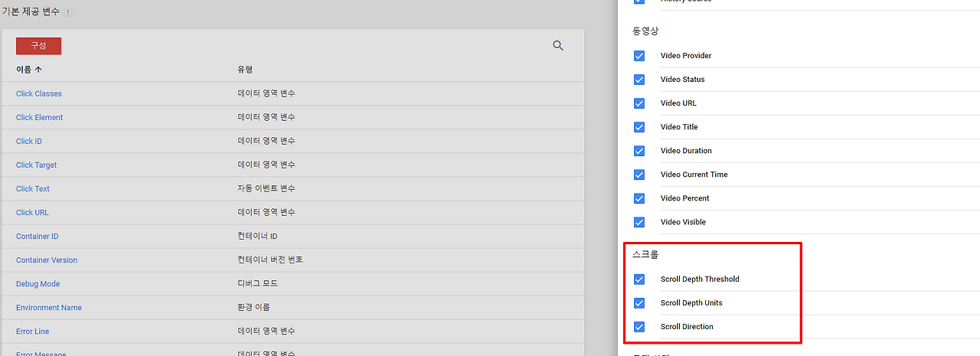Image resolution: width=980 pixels, height=356 pixels.
Task: Open the Container ID variable
Action: point(38,236)
